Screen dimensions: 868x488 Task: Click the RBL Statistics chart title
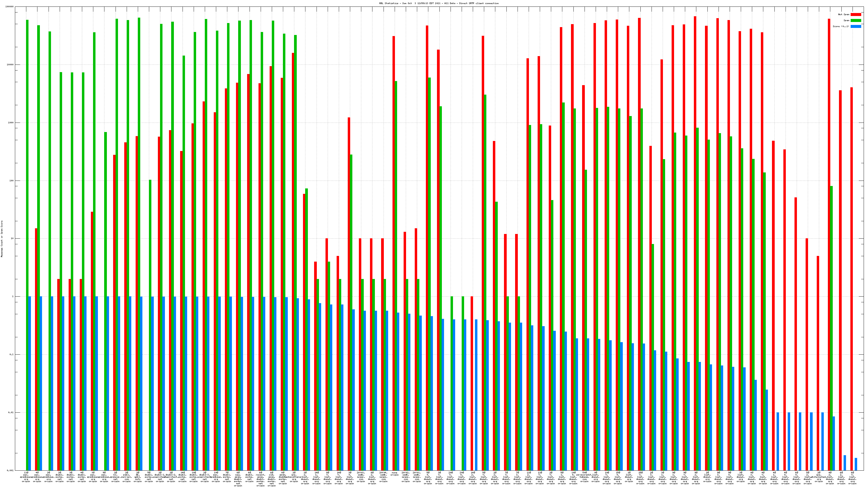pyautogui.click(x=439, y=3)
